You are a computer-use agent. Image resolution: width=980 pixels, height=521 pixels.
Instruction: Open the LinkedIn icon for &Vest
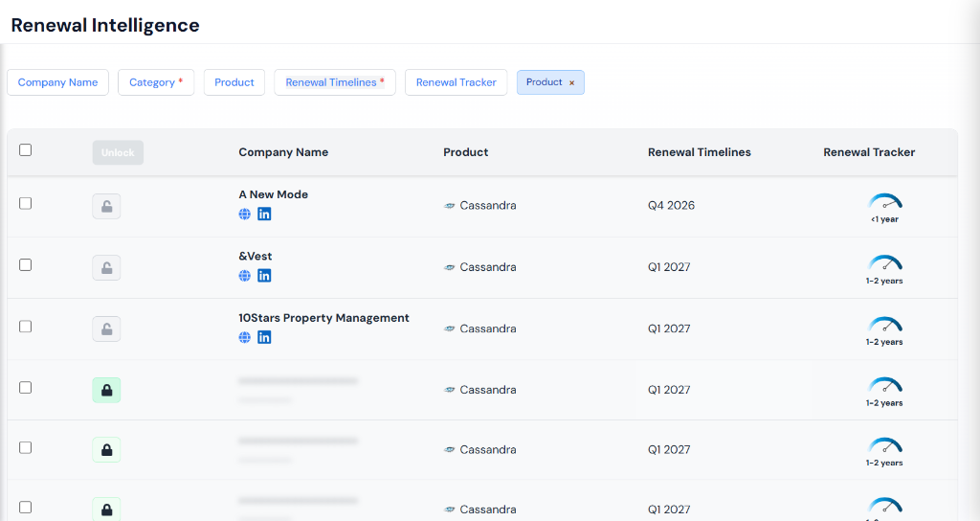pos(264,276)
